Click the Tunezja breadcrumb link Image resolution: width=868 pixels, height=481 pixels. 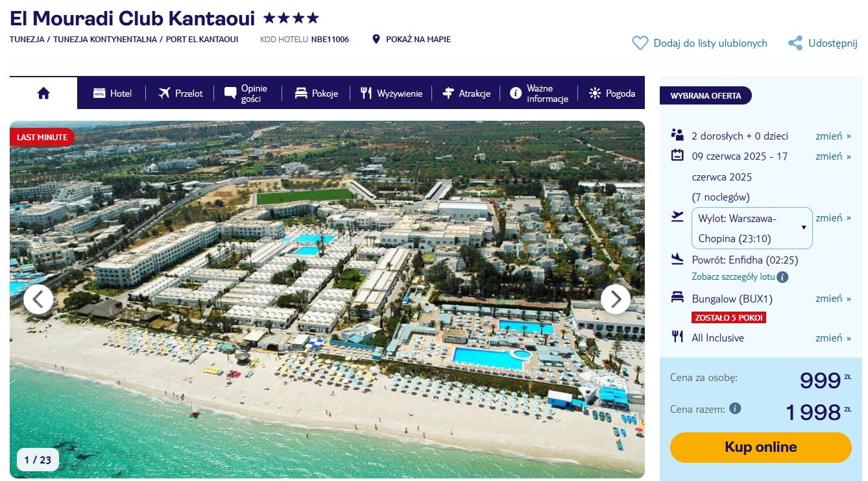click(27, 40)
